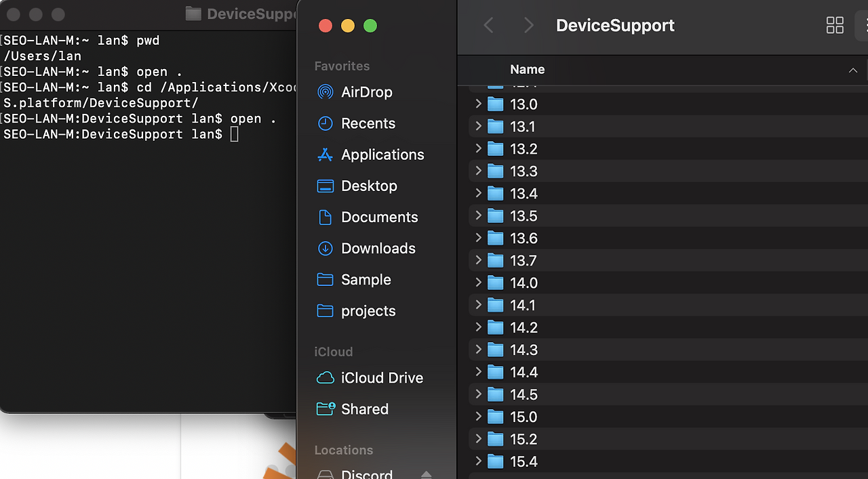Expand the 15.4 folder disclosure arrow
Screen dimensions: 868x479
478,461
